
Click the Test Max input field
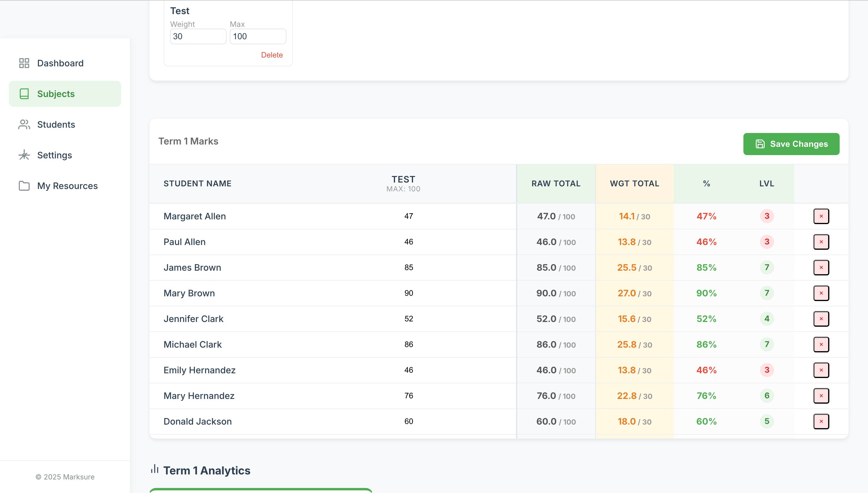pyautogui.click(x=257, y=37)
